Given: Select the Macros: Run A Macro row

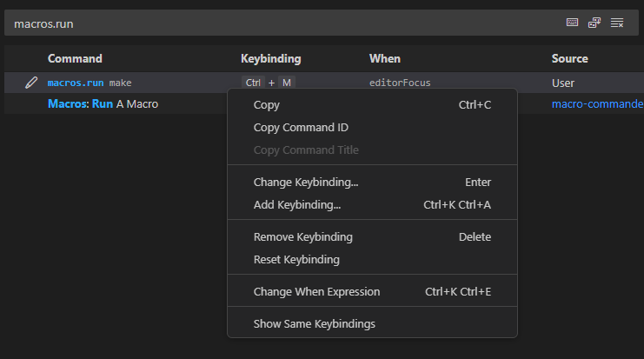Looking at the screenshot, I should (103, 104).
